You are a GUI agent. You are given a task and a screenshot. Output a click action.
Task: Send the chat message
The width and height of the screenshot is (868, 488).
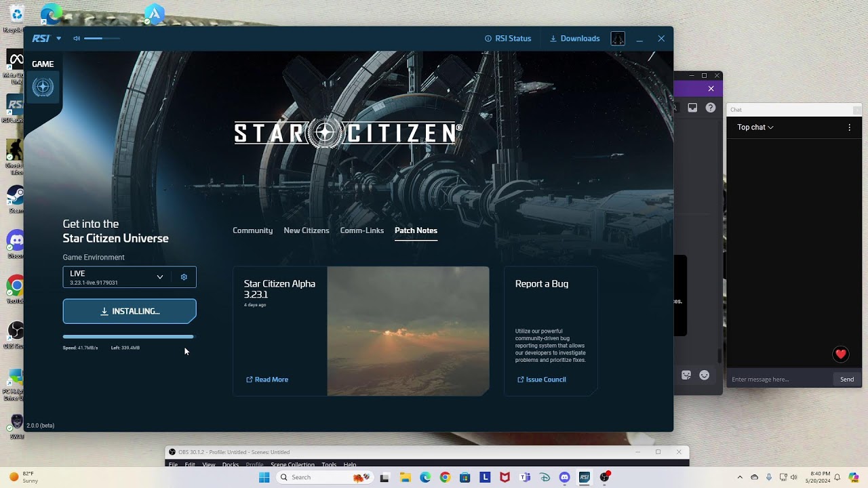(x=847, y=379)
